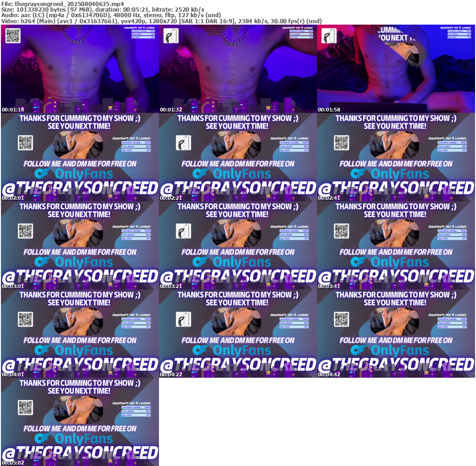Open the frame captured at 00:03:21
Viewport: 476px width, 466px height.
click(238, 245)
